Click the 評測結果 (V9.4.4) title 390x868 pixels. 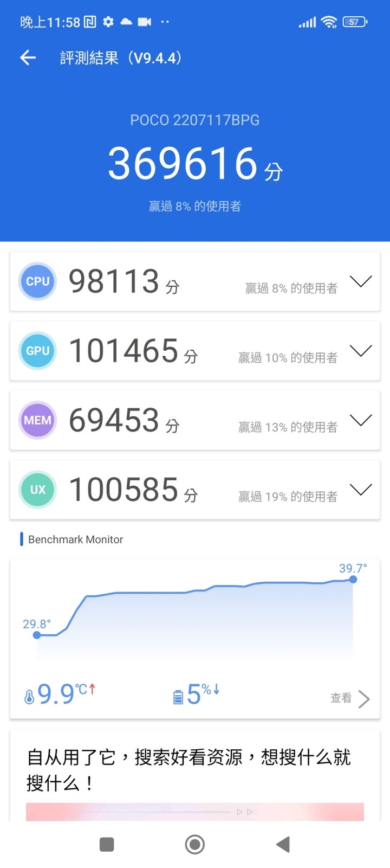click(120, 57)
